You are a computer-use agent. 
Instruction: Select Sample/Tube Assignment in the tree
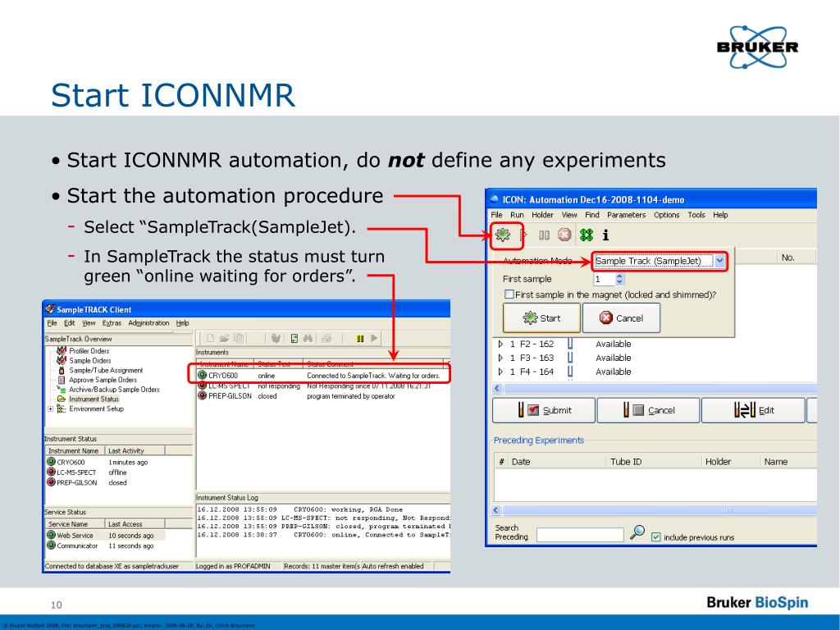(106, 370)
